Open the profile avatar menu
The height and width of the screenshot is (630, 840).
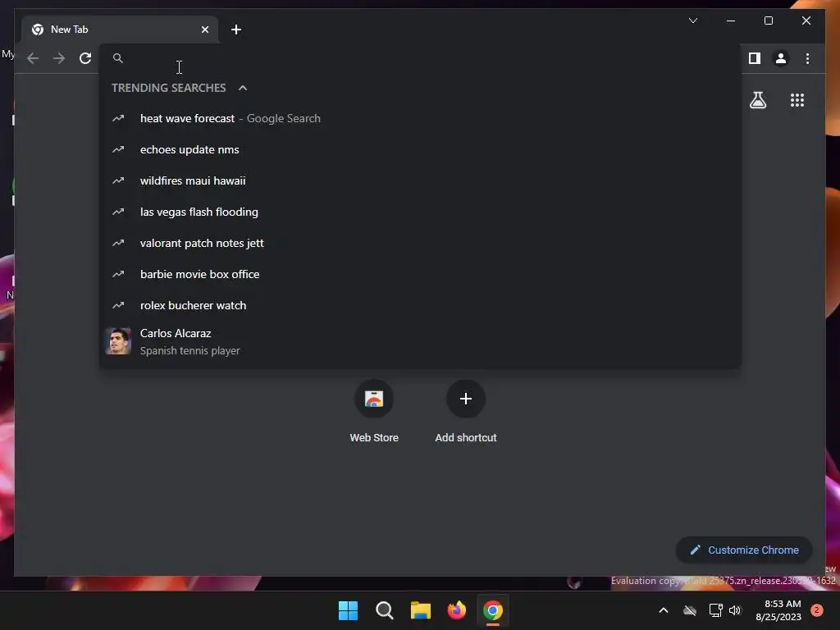781,58
